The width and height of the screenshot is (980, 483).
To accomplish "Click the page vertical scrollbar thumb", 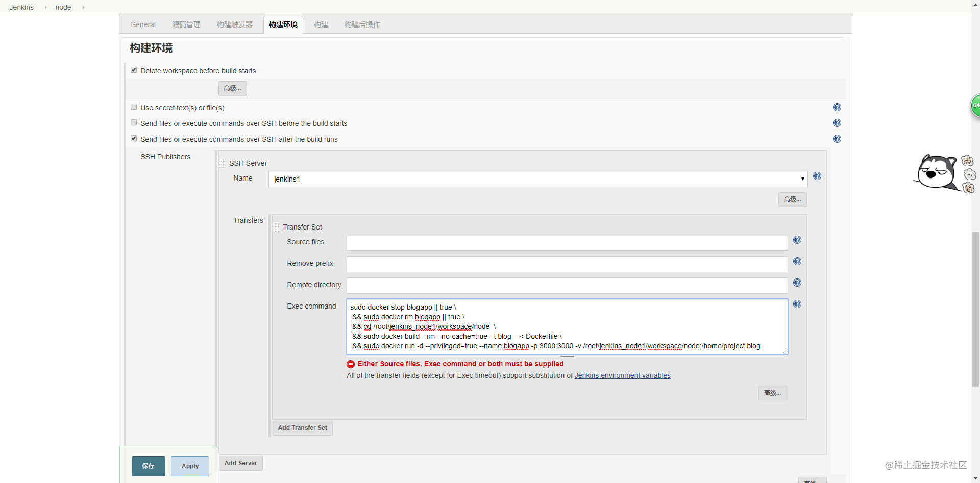I will click(x=975, y=310).
